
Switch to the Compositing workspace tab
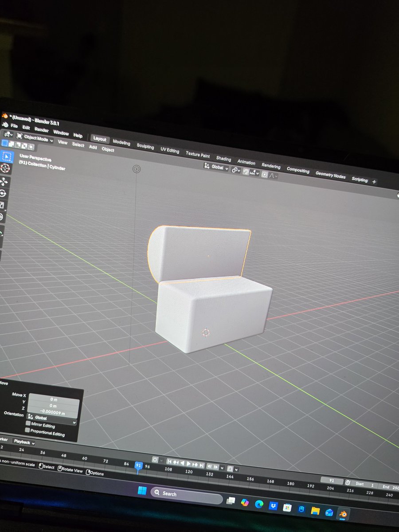(298, 170)
